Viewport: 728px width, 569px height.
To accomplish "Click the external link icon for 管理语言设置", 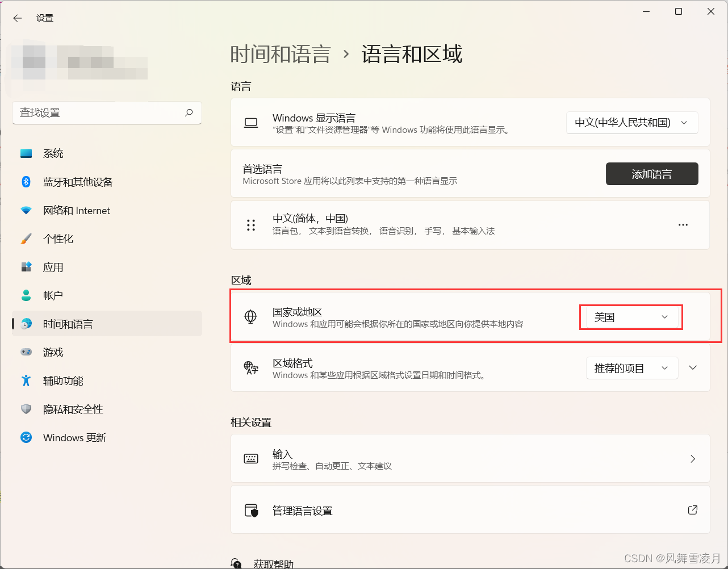I will coord(693,510).
